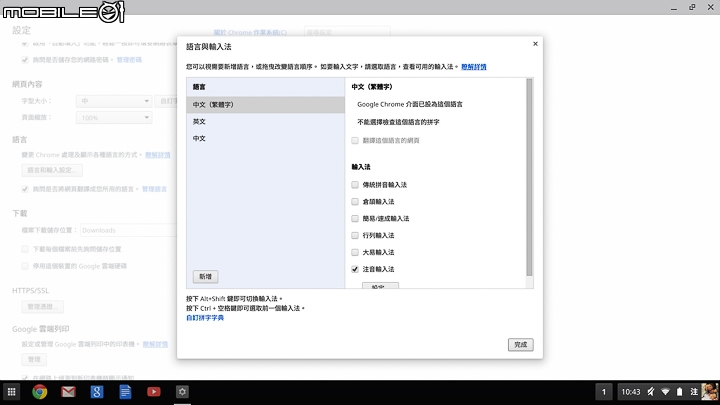Select 英文 in the language list
This screenshot has width=720, height=405.
coord(265,122)
